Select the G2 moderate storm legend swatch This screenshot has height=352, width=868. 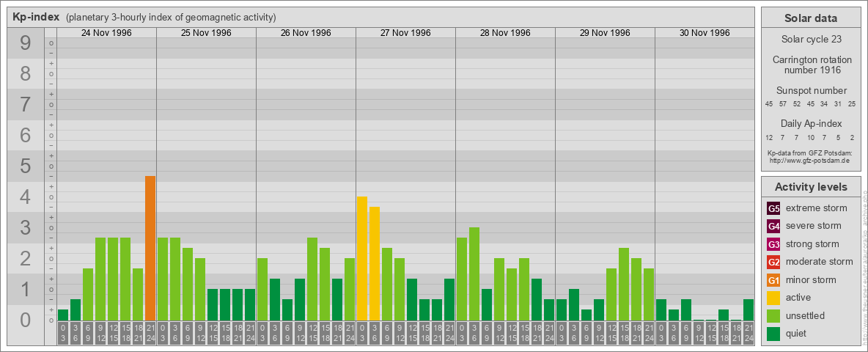pyautogui.click(x=773, y=262)
